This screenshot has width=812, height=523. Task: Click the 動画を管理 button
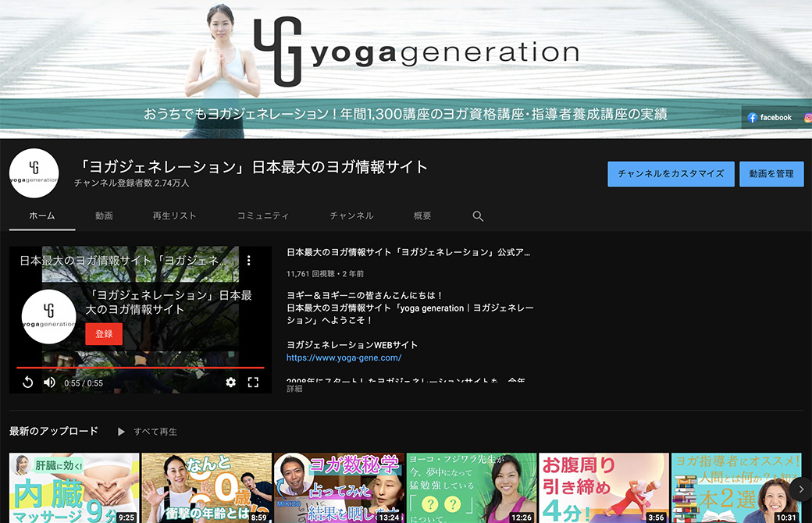(x=771, y=174)
